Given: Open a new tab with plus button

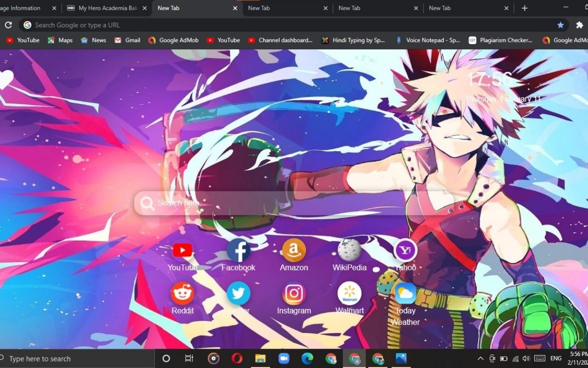Looking at the screenshot, I should pyautogui.click(x=525, y=8).
